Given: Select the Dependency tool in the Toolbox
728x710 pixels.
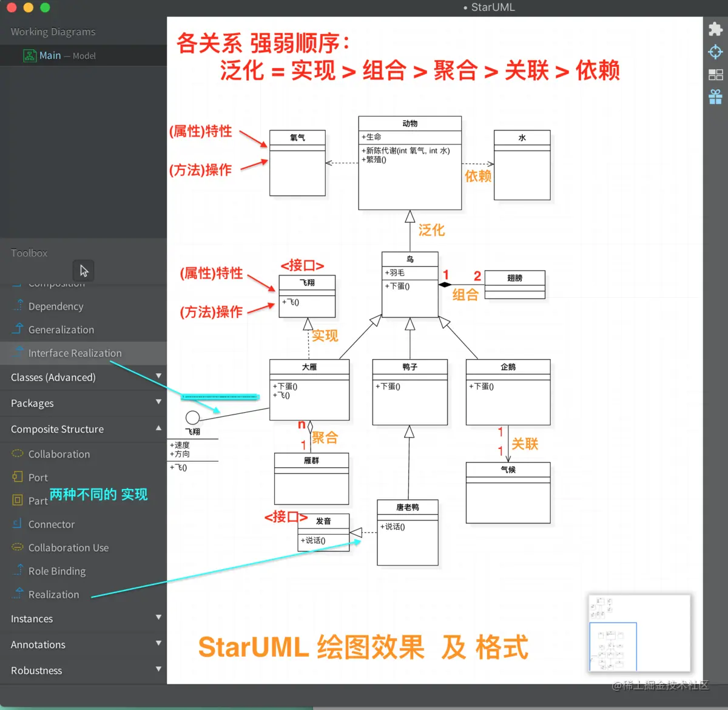Looking at the screenshot, I should coord(55,306).
